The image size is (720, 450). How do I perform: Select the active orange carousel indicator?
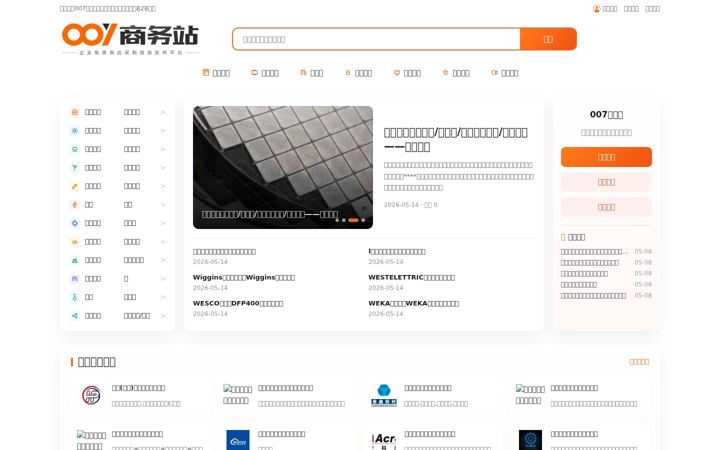(x=353, y=220)
